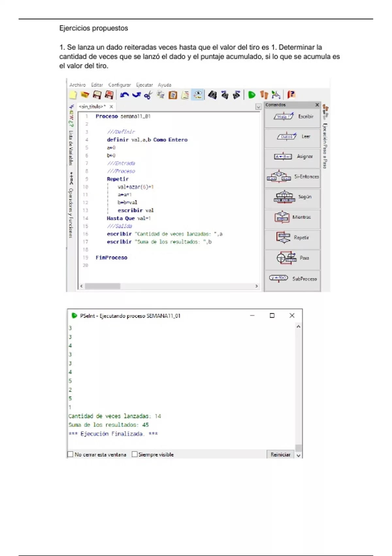Open the help icon with question mark

[291, 95]
